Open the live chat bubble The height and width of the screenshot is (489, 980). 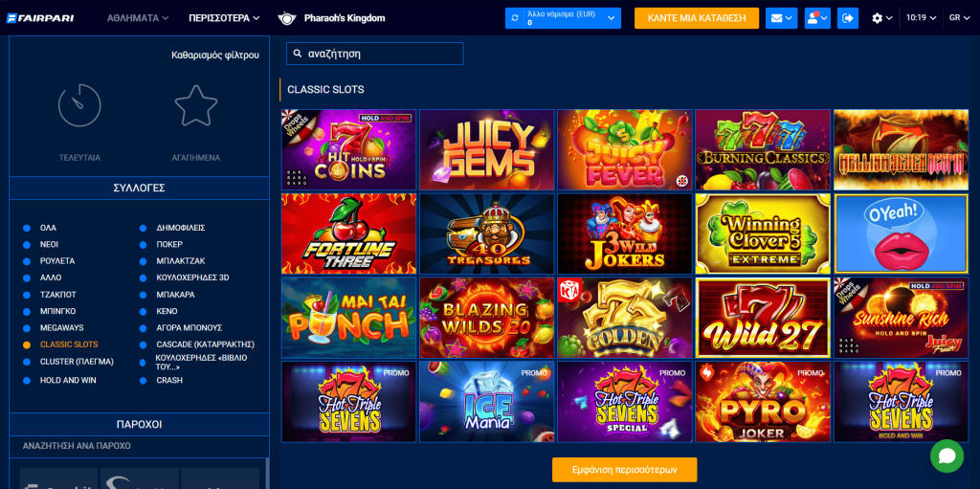(947, 456)
